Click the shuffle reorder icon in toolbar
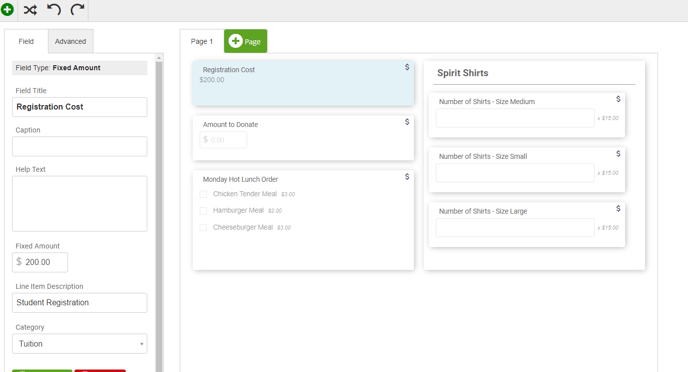The width and height of the screenshot is (688, 372). click(x=30, y=10)
